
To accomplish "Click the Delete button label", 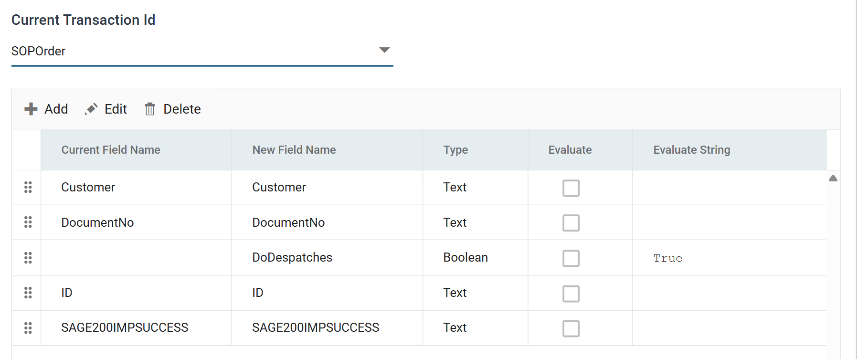I will pos(182,109).
